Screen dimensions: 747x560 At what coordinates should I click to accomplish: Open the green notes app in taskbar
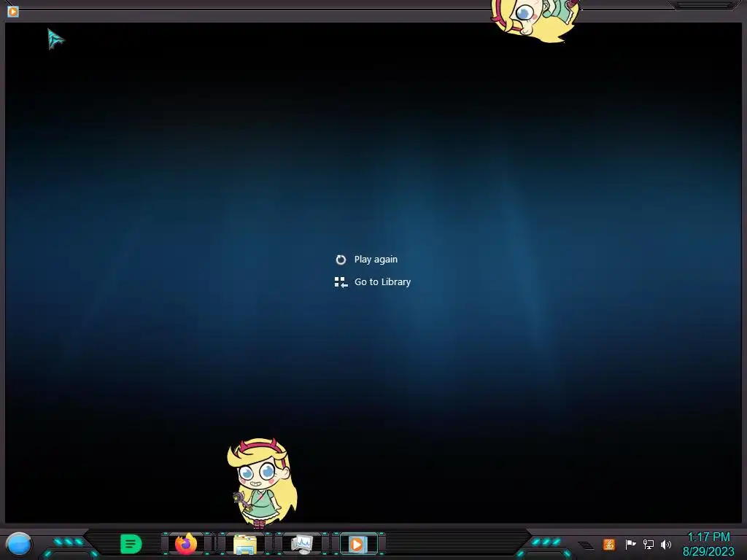[131, 544]
